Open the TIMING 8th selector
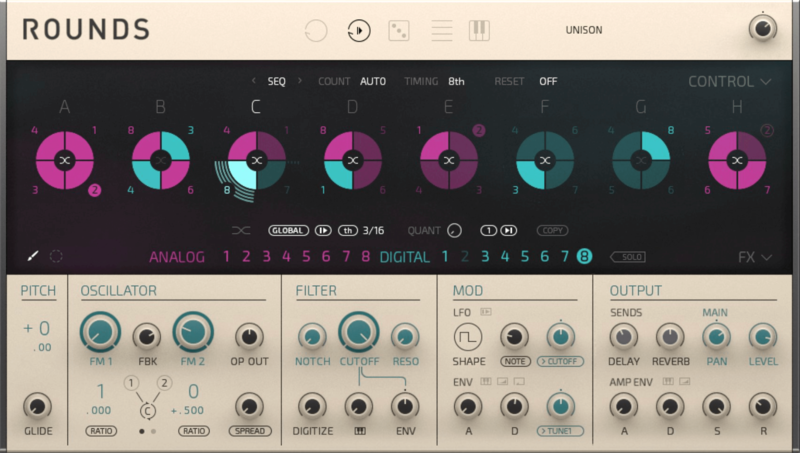 pos(456,81)
